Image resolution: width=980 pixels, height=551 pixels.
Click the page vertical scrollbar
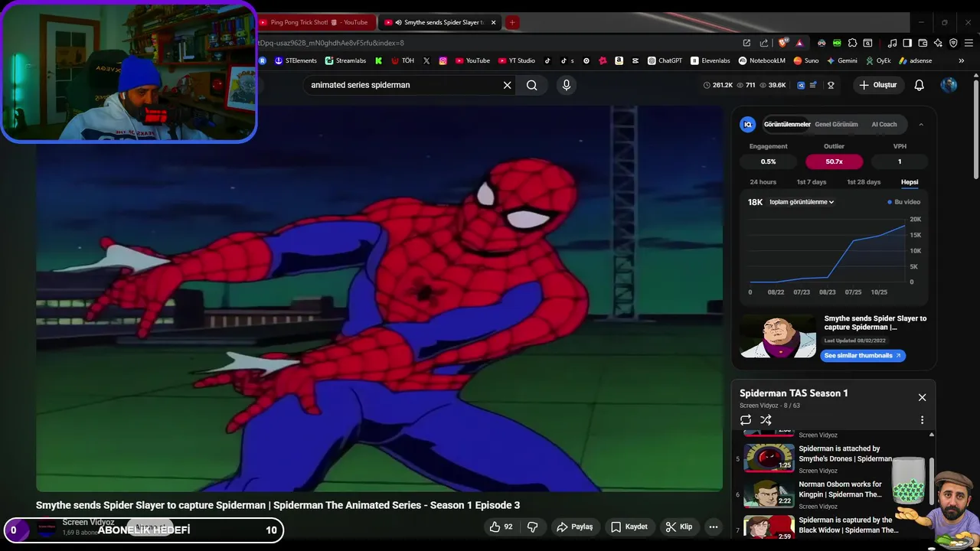pyautogui.click(x=975, y=130)
